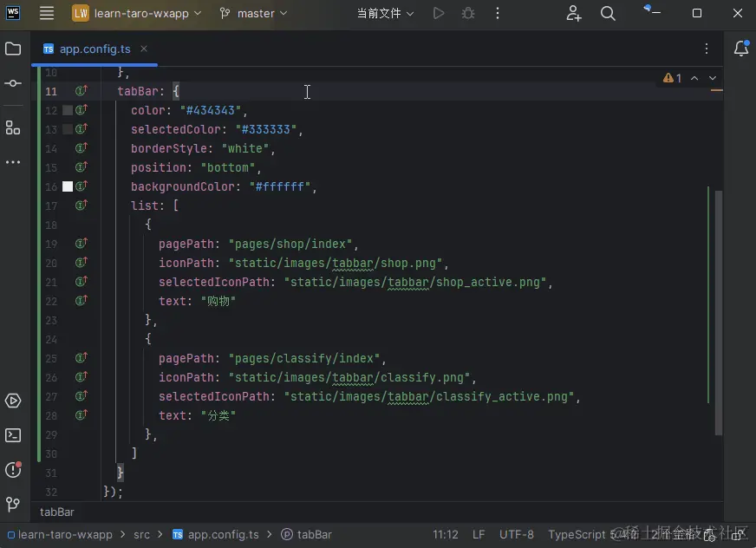The image size is (756, 548).
Task: Click implements gutter icon on line 11
Action: [81, 91]
